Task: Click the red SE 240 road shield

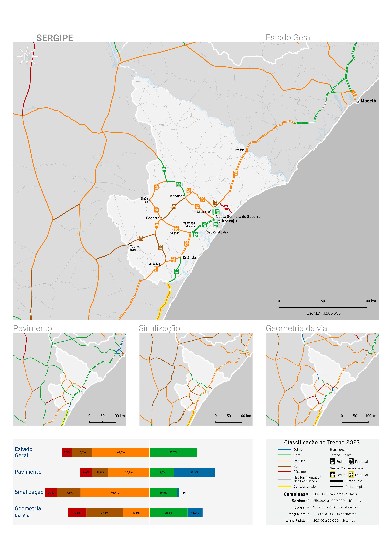Action: click(226, 208)
